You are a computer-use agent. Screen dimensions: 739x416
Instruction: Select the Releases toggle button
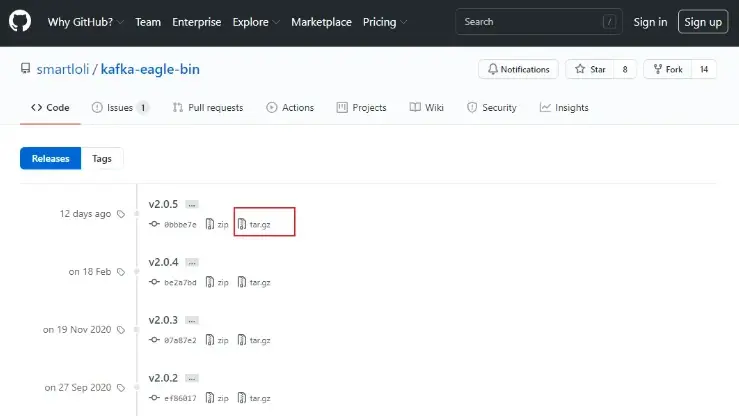click(x=50, y=158)
